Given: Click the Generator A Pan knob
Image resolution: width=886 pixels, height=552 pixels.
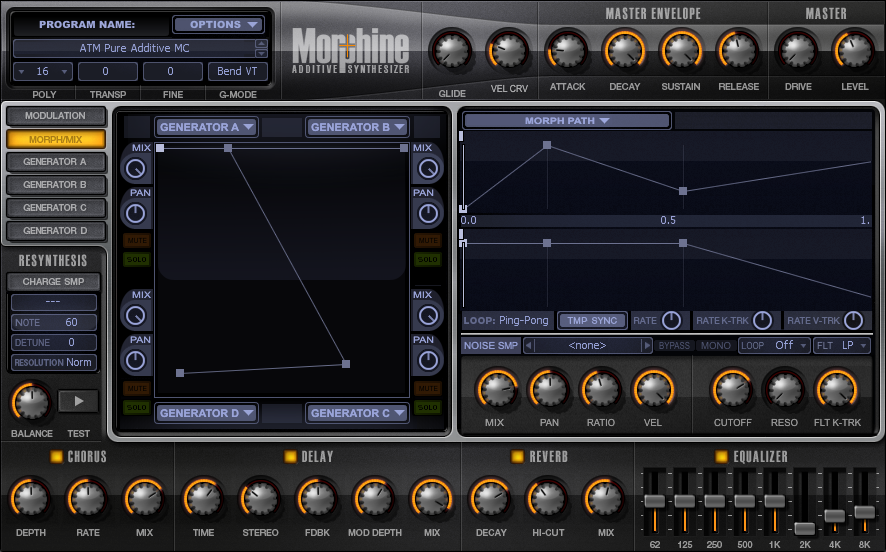Looking at the screenshot, I should point(136,214).
